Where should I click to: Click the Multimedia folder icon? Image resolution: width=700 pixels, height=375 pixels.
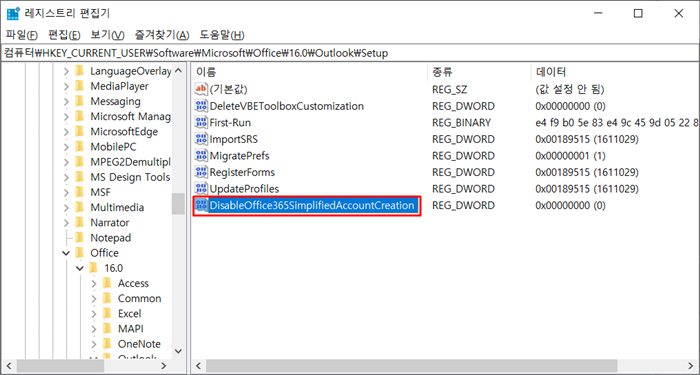[x=79, y=208]
